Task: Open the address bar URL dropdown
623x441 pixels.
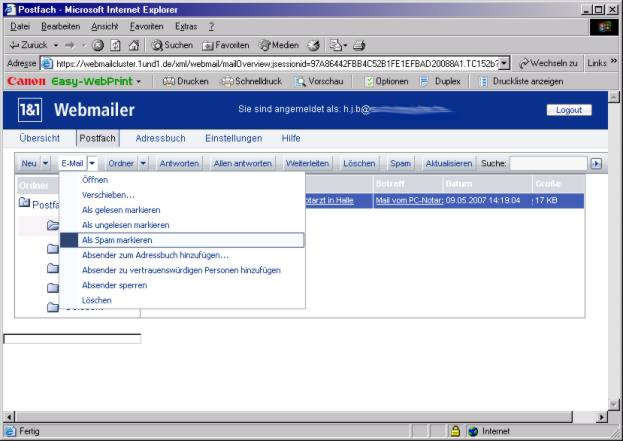Action: tap(504, 63)
